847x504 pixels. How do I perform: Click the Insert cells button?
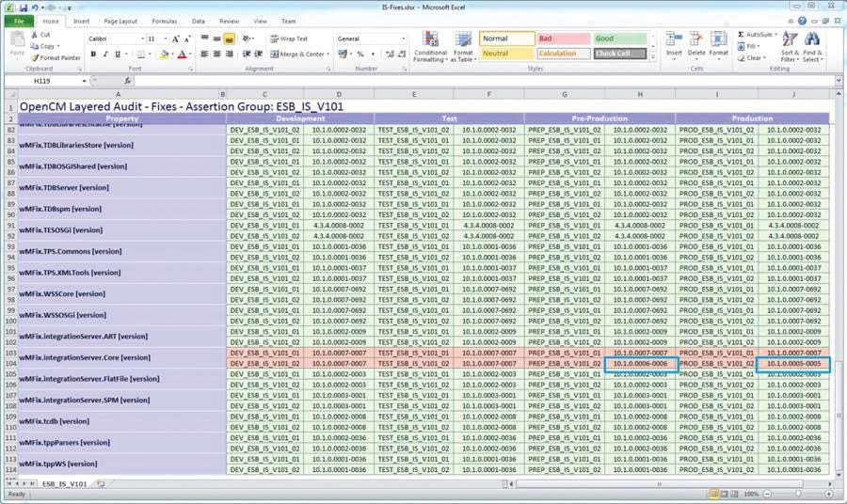click(674, 45)
